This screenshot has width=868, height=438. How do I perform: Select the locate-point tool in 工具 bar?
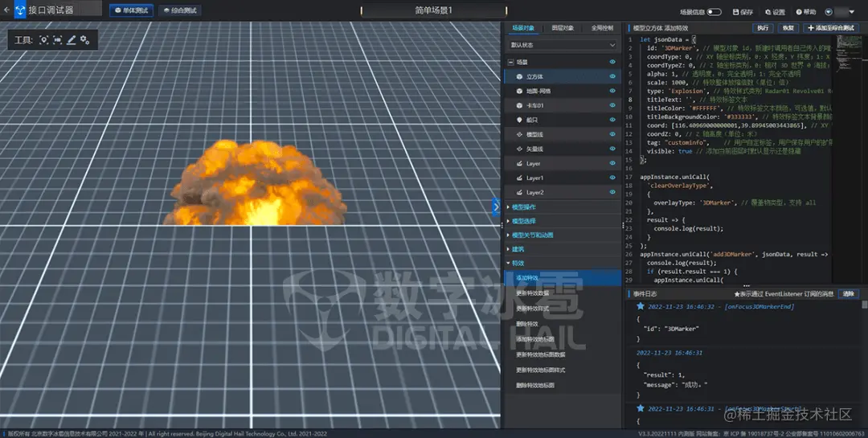(43, 40)
